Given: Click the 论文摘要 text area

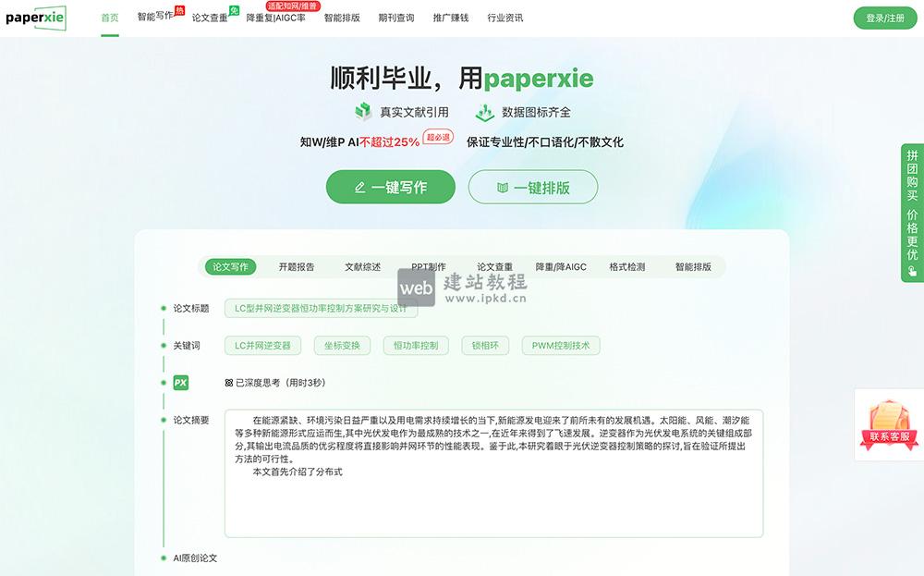Looking at the screenshot, I should click(x=493, y=473).
